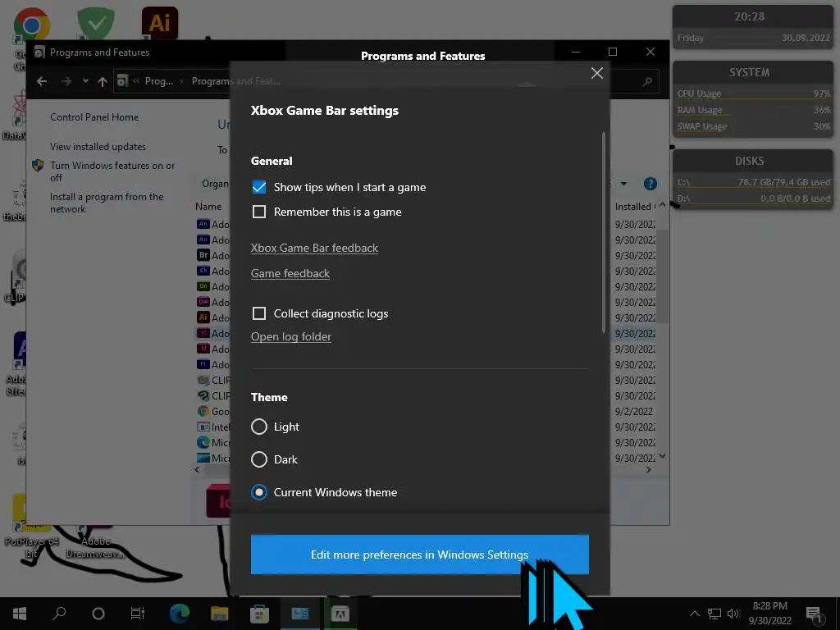This screenshot has height=630, width=840.
Task: Open taskbar search magnifier
Action: pos(59,614)
